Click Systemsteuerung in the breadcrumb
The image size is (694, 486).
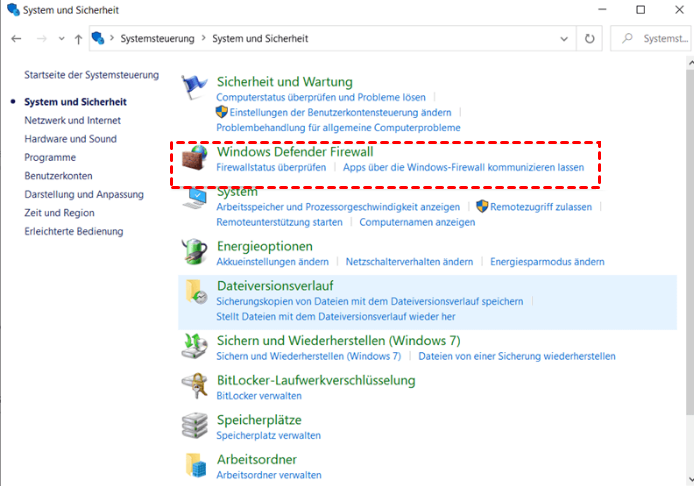pyautogui.click(x=158, y=39)
